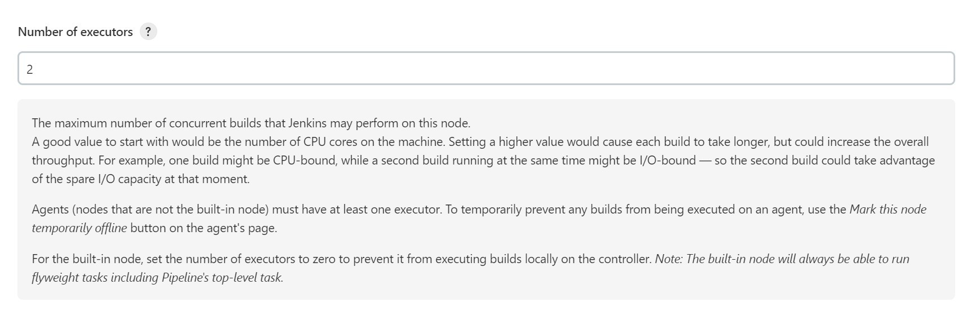980x311 pixels.
Task: Click "CPU-bound" in the help description
Action: (305, 161)
